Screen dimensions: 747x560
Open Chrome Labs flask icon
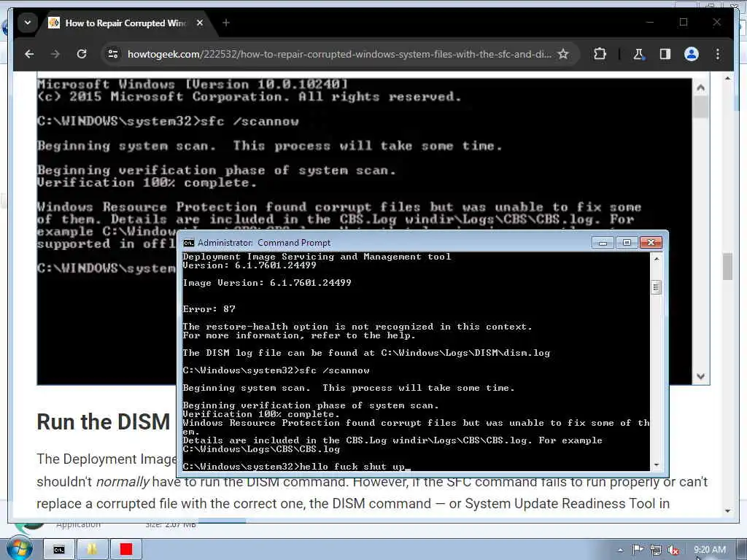tap(638, 54)
